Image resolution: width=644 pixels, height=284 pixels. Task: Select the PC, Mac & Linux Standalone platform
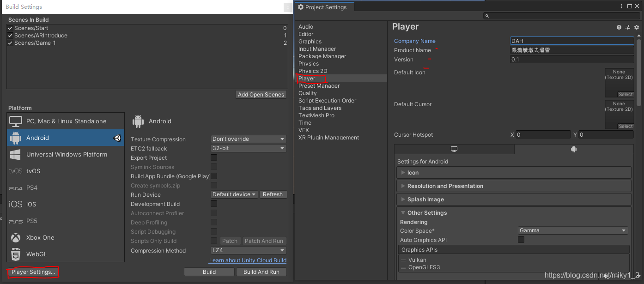[x=66, y=121]
